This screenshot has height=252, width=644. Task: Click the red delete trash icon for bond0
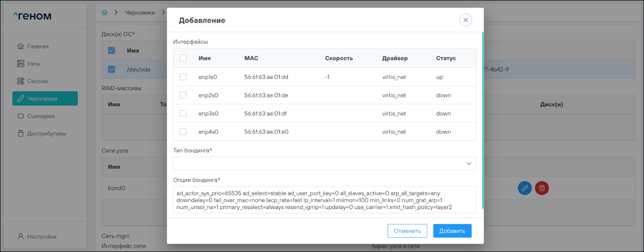(x=541, y=188)
